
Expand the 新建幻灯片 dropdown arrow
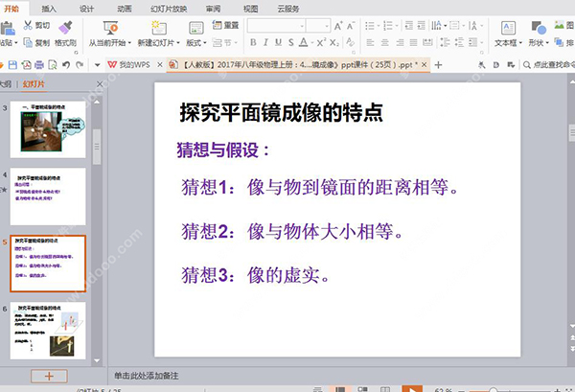click(178, 43)
